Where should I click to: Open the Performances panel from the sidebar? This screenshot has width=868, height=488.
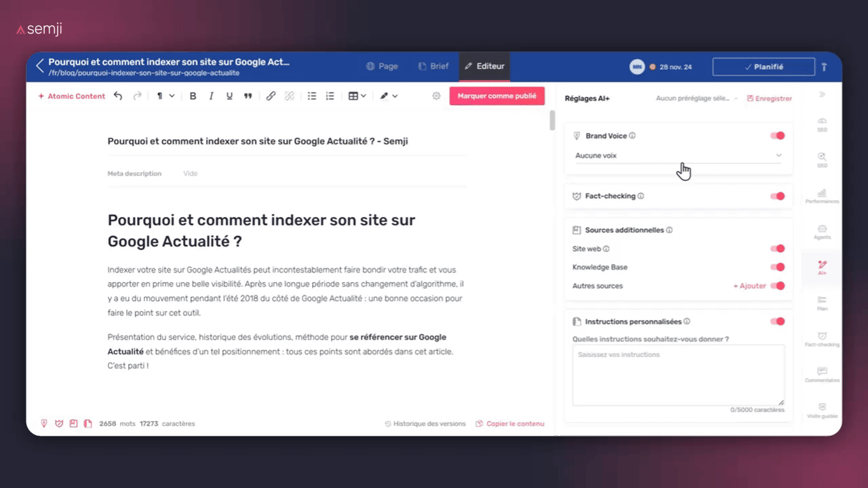(821, 195)
